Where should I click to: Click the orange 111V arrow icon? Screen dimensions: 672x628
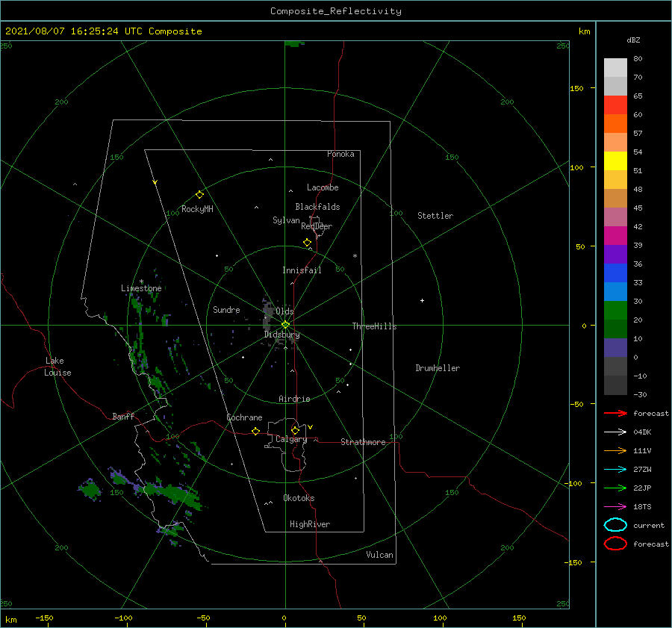(x=615, y=450)
